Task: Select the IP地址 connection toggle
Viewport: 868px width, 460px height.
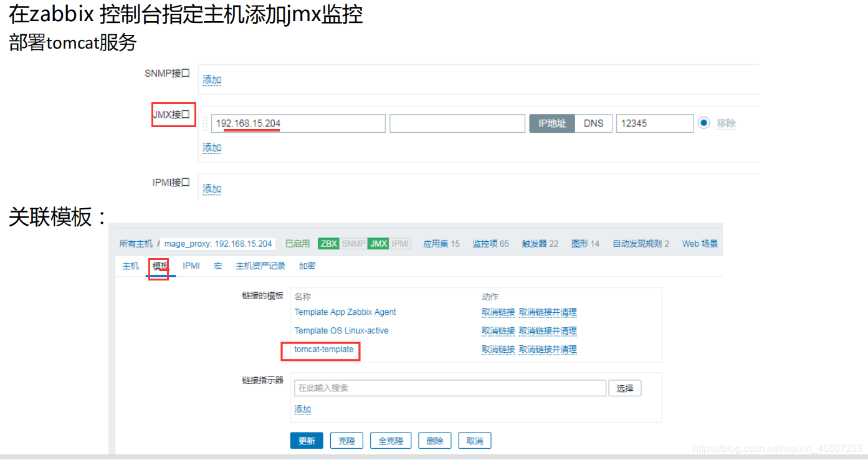Action: click(552, 123)
